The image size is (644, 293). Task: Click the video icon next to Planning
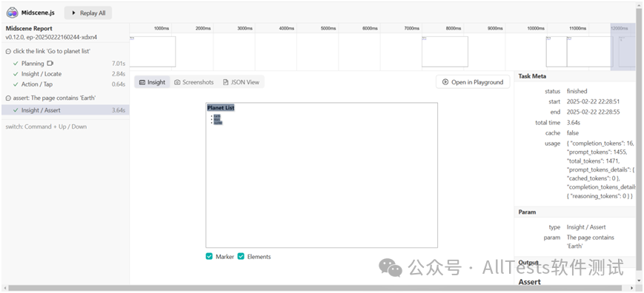tap(50, 64)
